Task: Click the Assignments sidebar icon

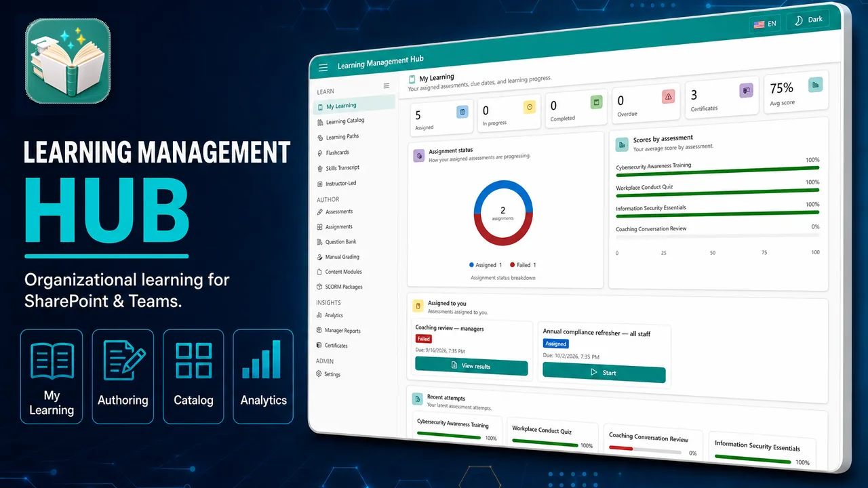Action: coord(319,227)
